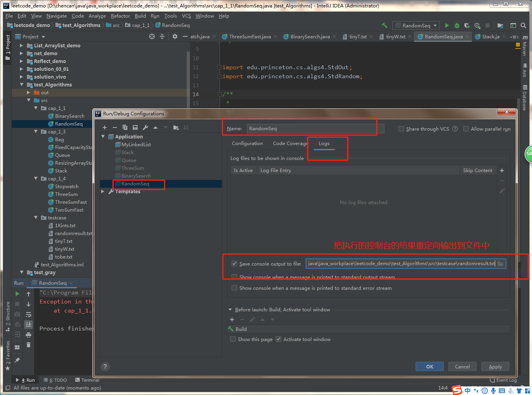Copy configuration icon in dialog toolbar
Viewport: 532px width, 395px height.
click(x=125, y=127)
